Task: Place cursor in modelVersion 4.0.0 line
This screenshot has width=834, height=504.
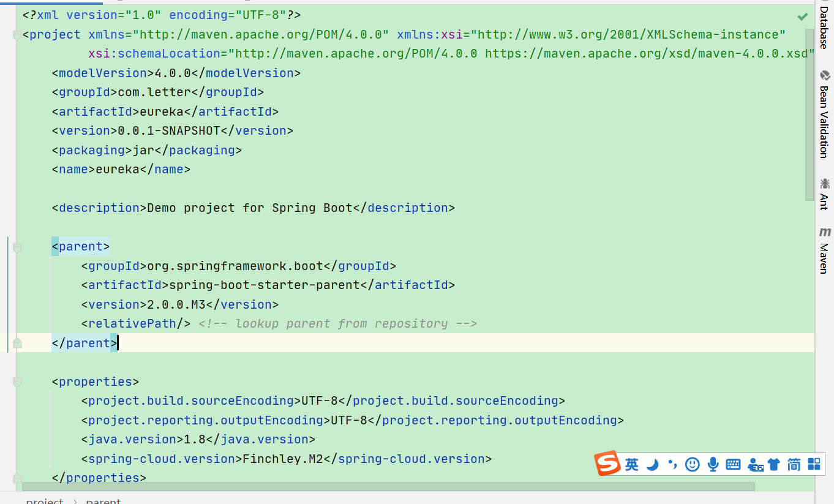Action: pyautogui.click(x=176, y=73)
